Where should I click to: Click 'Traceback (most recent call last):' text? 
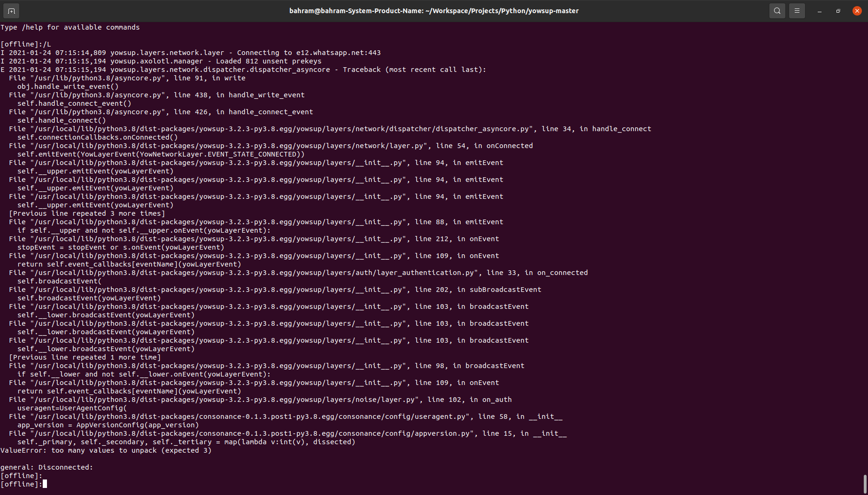click(x=414, y=70)
